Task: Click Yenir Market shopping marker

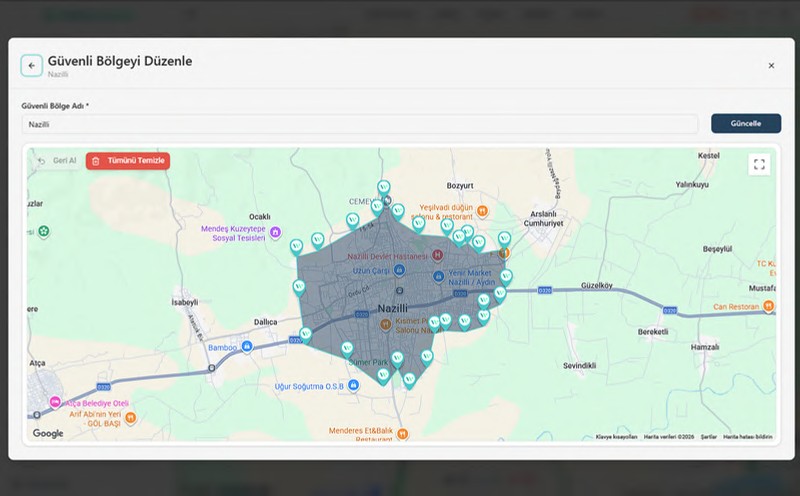Action: coord(438,276)
